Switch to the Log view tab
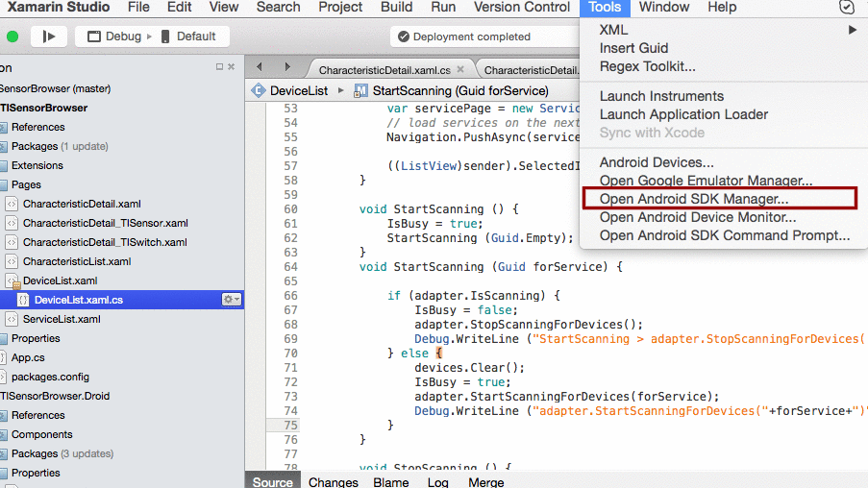 tap(438, 482)
